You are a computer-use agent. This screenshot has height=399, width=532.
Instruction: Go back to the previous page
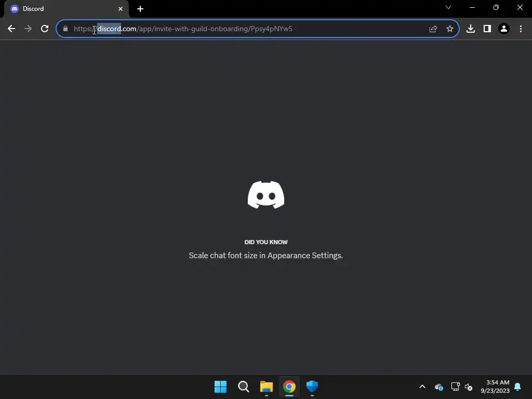11,29
